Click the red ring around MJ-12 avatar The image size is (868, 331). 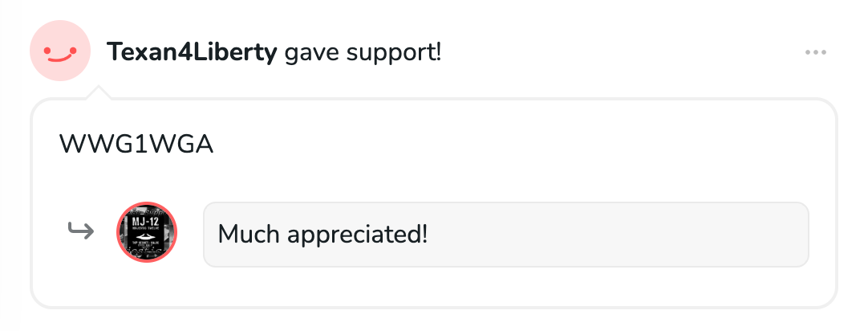[120, 233]
